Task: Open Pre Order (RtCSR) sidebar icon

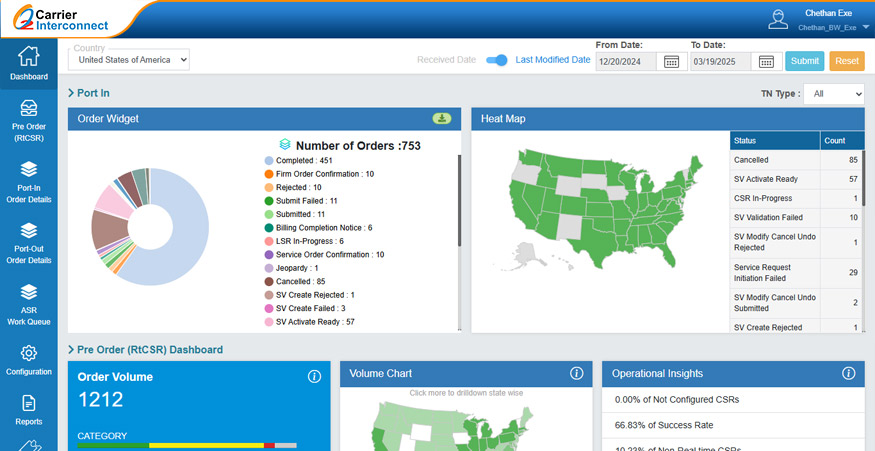Action: [29, 108]
